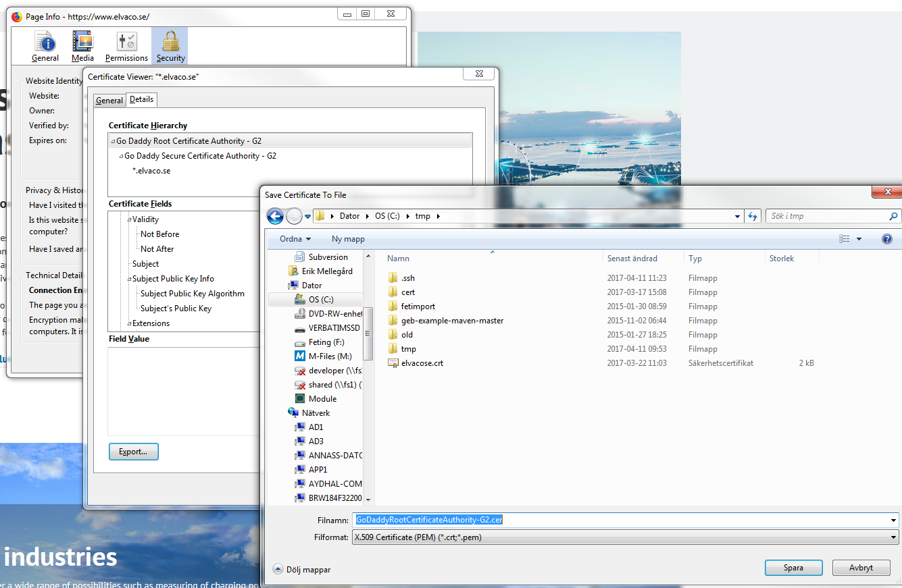The height and width of the screenshot is (588, 902).
Task: Select the Subject Public Key Algorithm field
Action: pyautogui.click(x=193, y=294)
